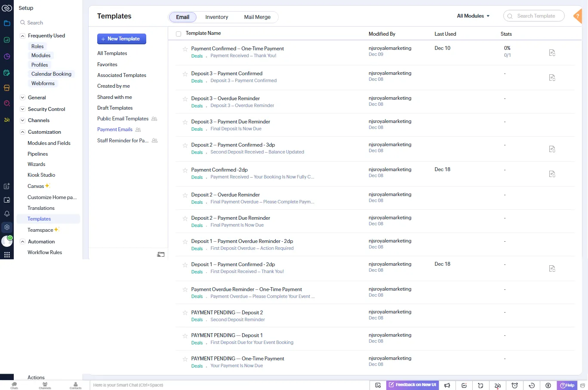588x390 pixels.
Task: Expand the Channels section
Action: (x=23, y=120)
